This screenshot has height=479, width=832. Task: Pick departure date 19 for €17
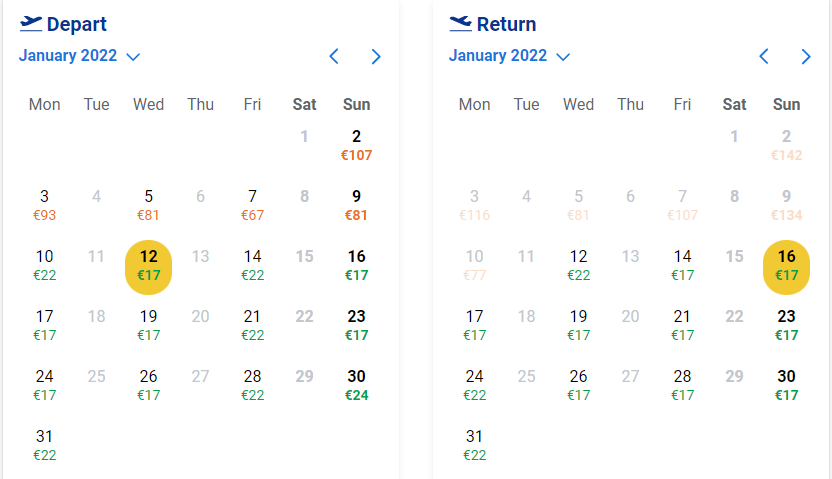[149, 325]
